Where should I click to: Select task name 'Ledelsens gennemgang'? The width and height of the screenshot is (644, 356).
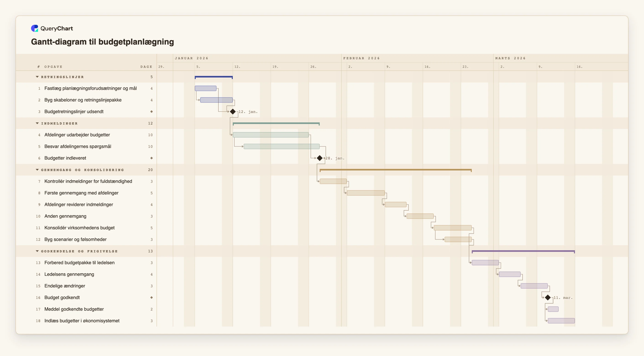[69, 274]
